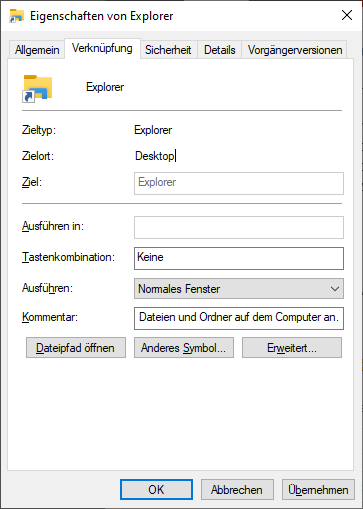Viewport: 363px width, 509px height.
Task: Click the Tastenkombination field showing Keine
Action: click(x=239, y=258)
